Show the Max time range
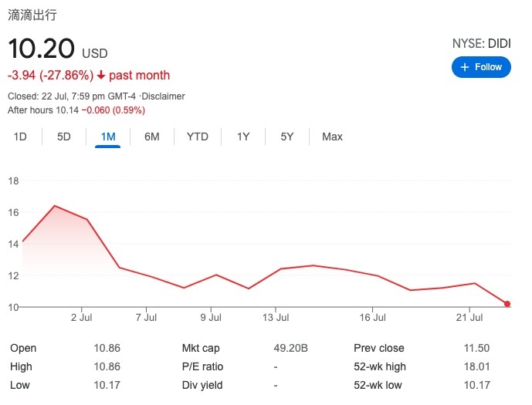The image size is (532, 405). coord(332,137)
